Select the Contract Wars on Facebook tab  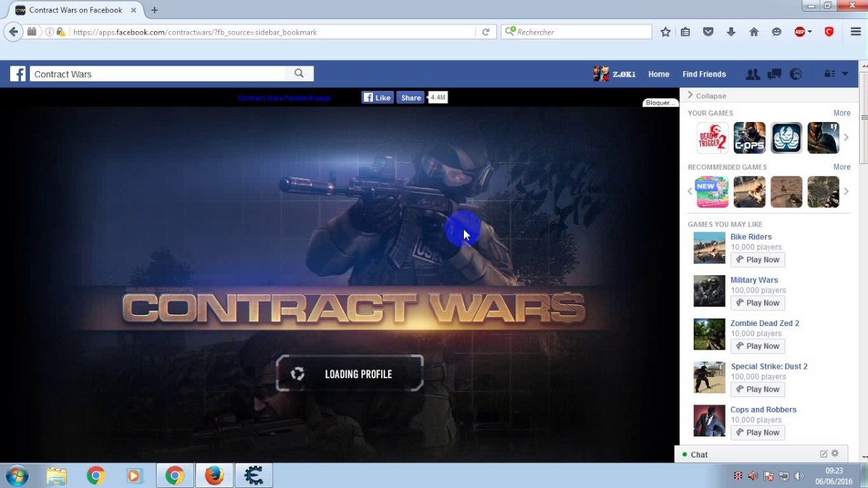point(75,10)
